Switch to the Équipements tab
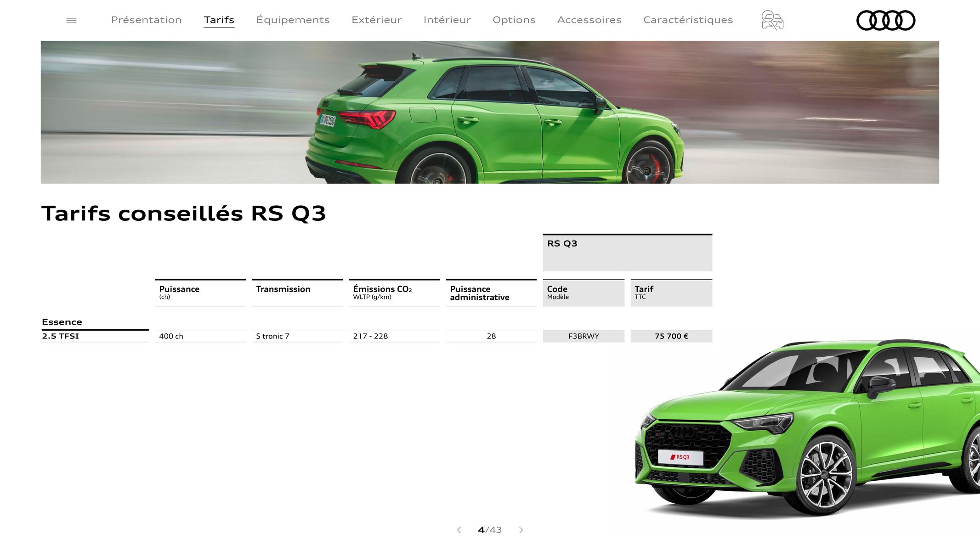980x551 pixels. click(293, 20)
